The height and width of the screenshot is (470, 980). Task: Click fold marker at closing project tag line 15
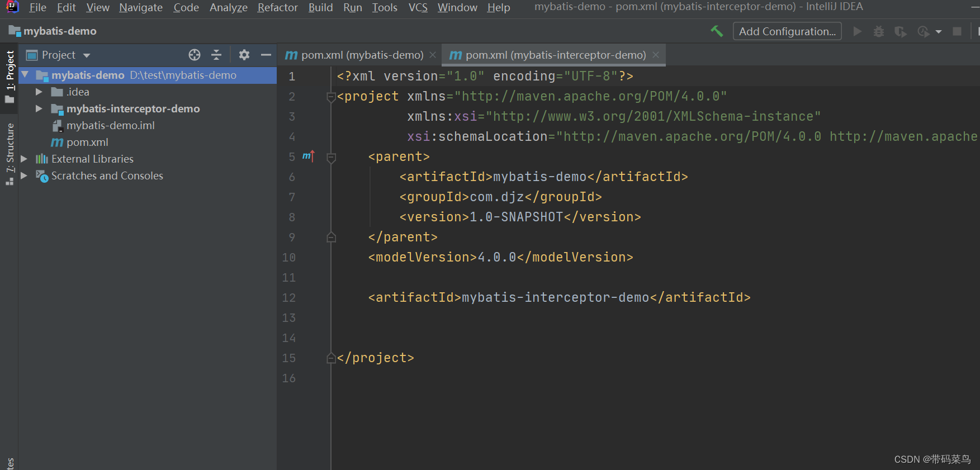331,358
